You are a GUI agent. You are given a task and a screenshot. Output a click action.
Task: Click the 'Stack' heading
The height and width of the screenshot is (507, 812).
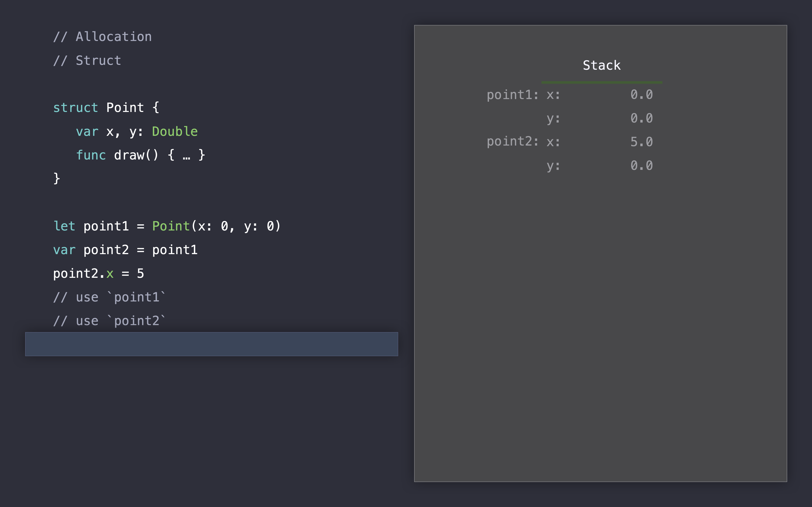tap(602, 65)
